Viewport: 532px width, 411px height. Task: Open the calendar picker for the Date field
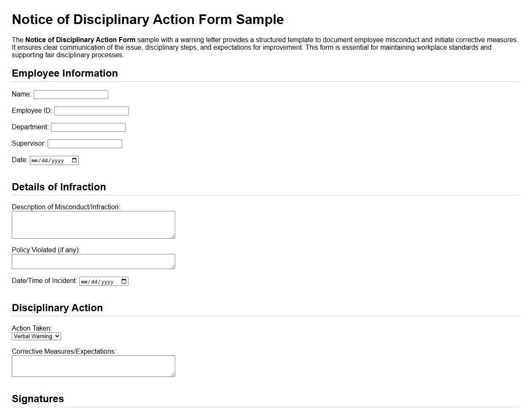(x=74, y=160)
